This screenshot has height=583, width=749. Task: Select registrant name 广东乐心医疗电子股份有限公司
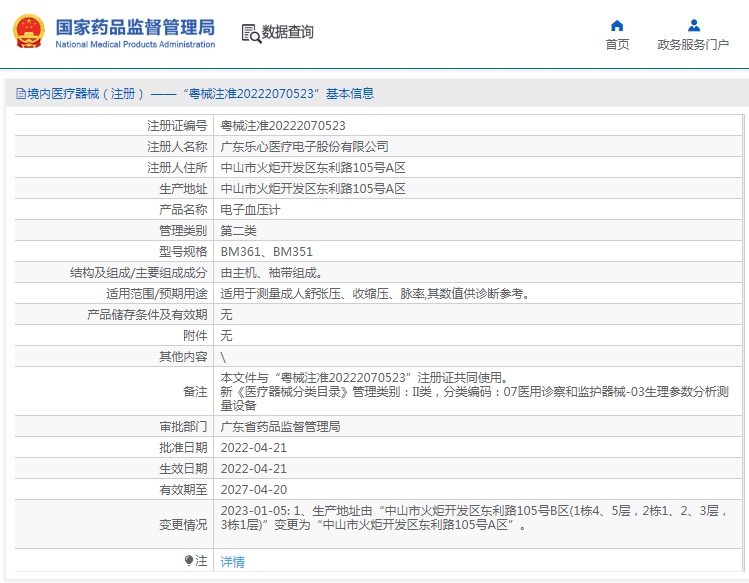click(x=304, y=147)
